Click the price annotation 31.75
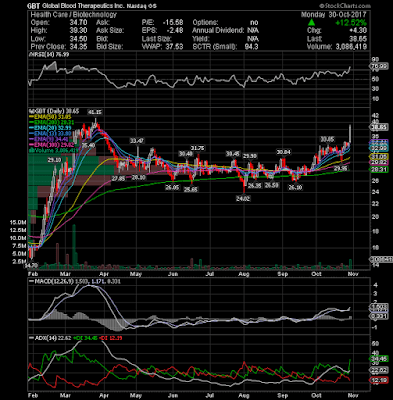This screenshot has height=400, width=393. click(197, 148)
